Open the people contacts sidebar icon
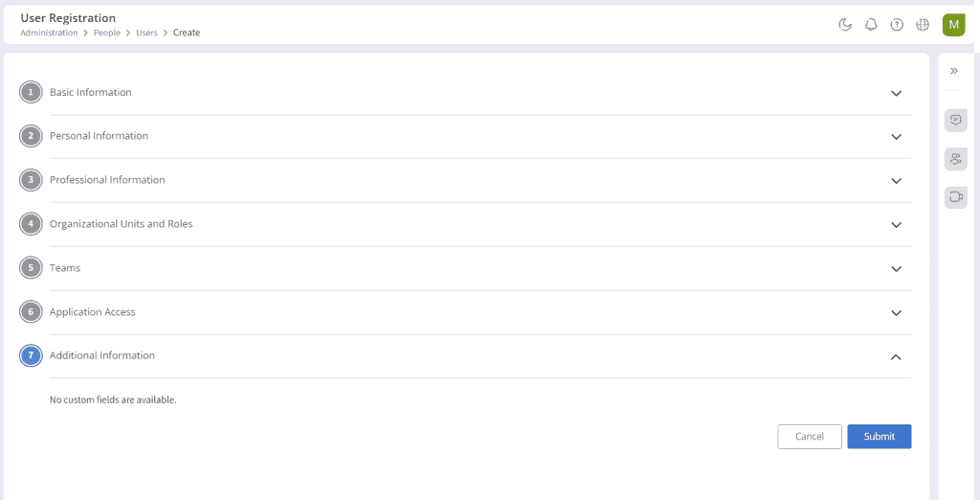Viewport: 980px width, 500px height. (x=956, y=159)
